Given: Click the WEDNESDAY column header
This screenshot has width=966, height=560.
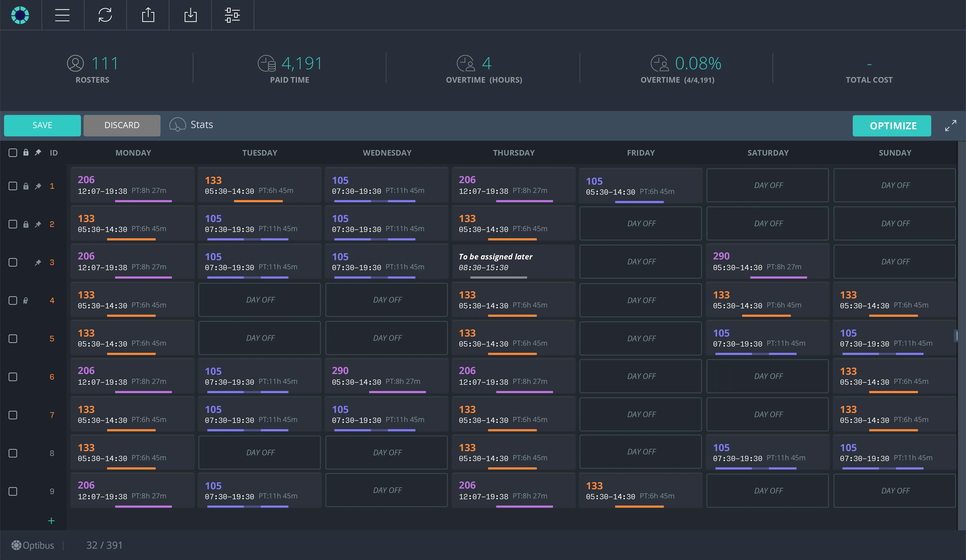Looking at the screenshot, I should (387, 153).
